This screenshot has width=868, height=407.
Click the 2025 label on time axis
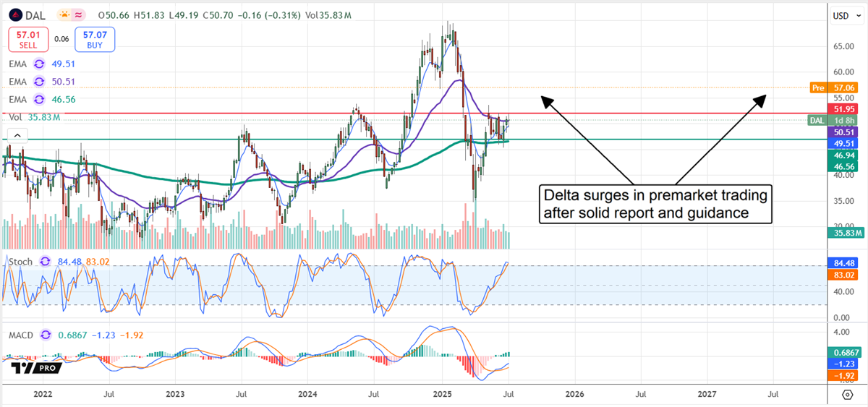[441, 395]
